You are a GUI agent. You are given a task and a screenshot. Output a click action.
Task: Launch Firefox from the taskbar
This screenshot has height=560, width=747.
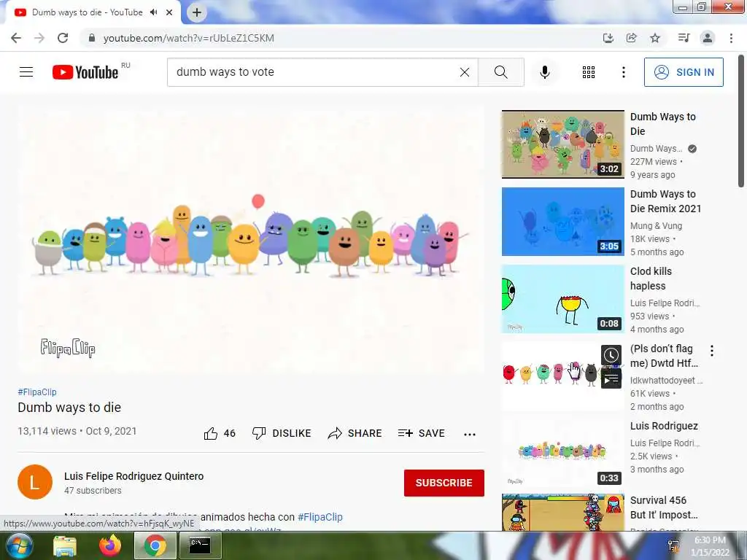point(110,545)
